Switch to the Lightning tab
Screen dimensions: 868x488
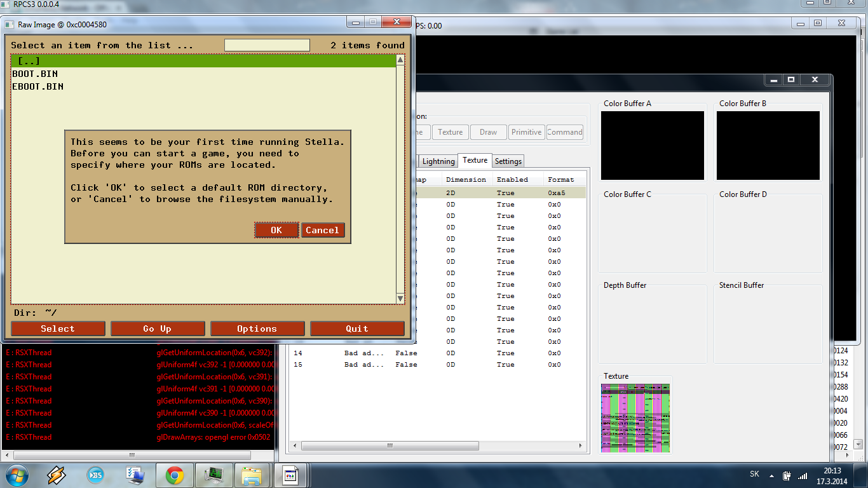tap(438, 161)
